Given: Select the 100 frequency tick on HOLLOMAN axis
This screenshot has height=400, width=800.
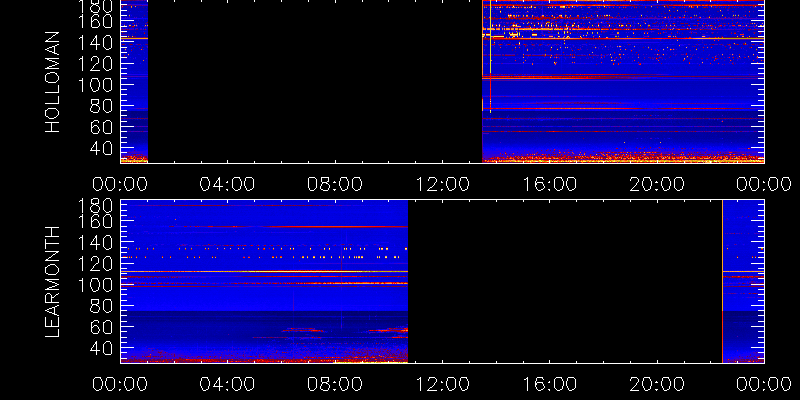Looking at the screenshot, I should [95, 85].
